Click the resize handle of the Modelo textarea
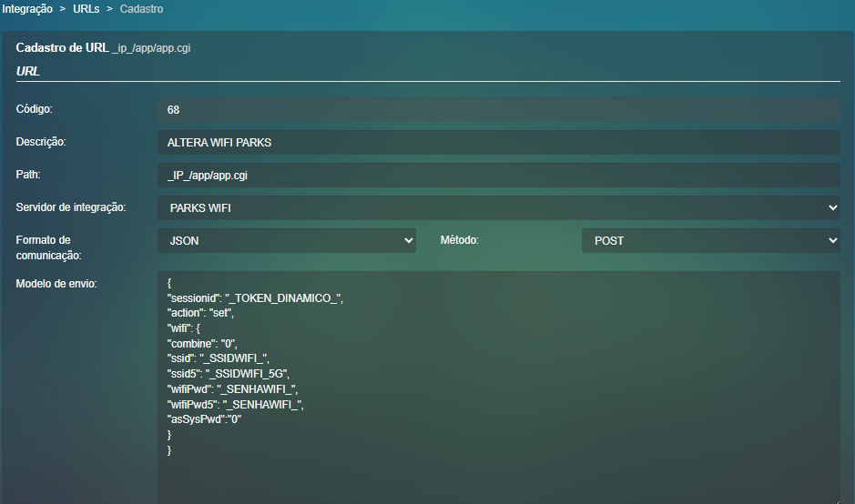Screen dimensions: 855x504 [x=834, y=499]
